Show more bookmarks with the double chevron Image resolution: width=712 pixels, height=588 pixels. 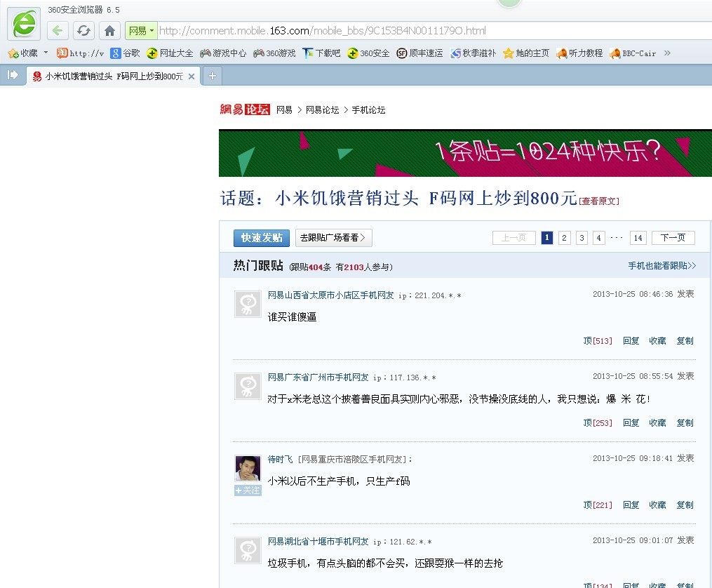point(667,53)
